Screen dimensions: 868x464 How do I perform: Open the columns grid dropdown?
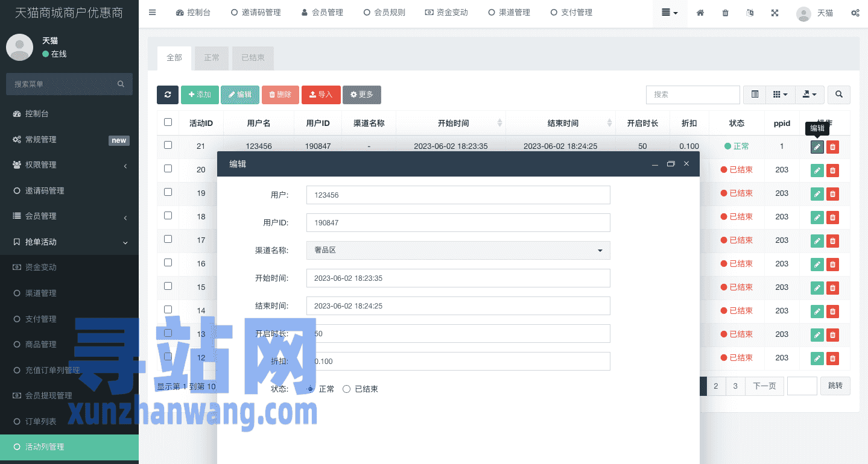(x=780, y=95)
